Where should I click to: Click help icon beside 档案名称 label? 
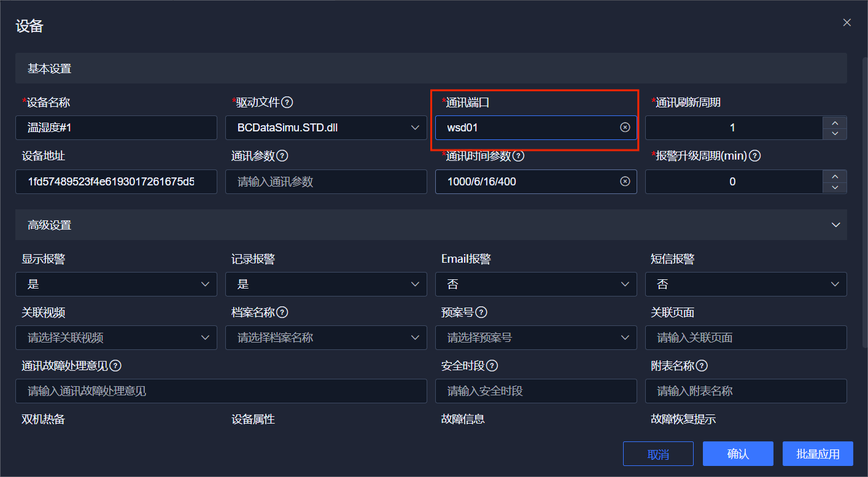click(x=282, y=312)
